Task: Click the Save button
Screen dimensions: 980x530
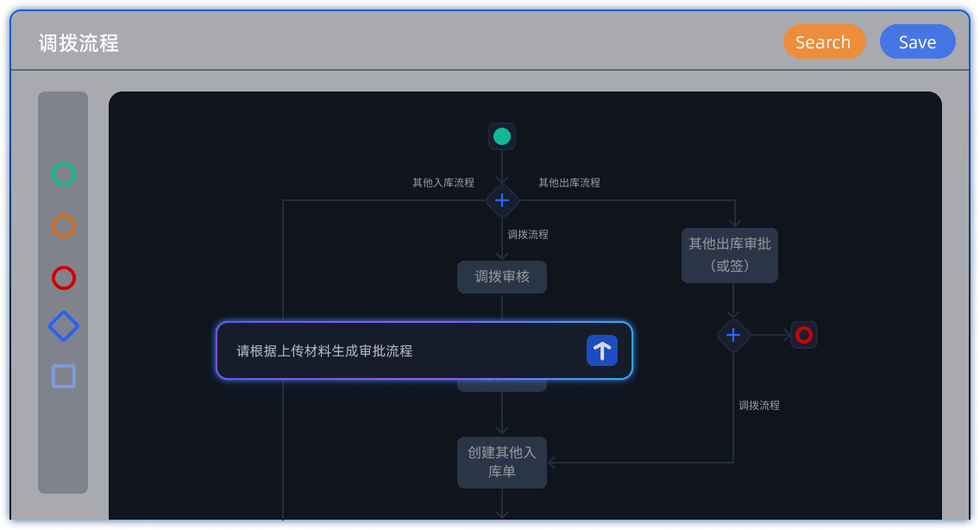Action: coord(917,41)
